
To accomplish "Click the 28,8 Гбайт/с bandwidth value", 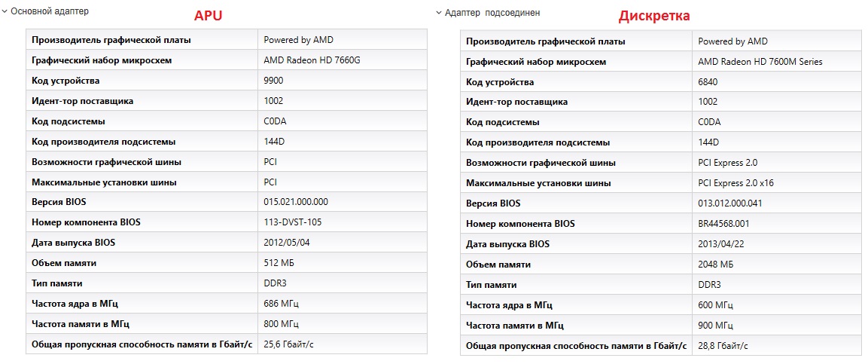I will coord(723,345).
